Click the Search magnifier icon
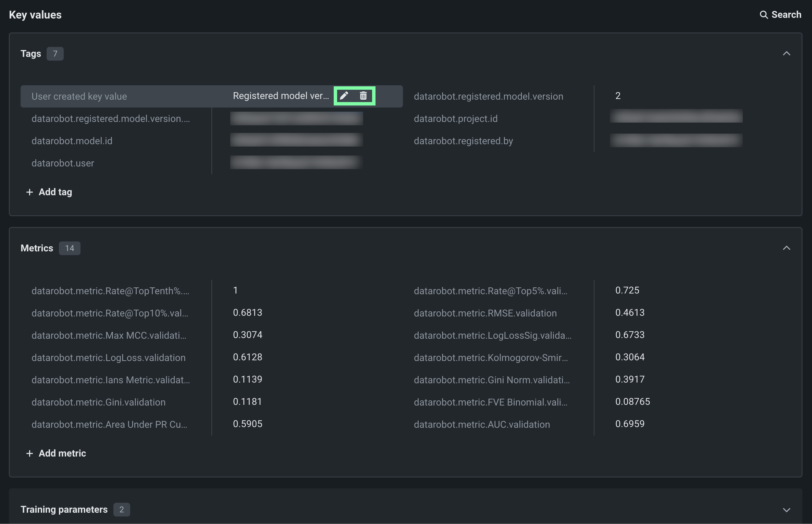The width and height of the screenshot is (812, 524). tap(764, 15)
